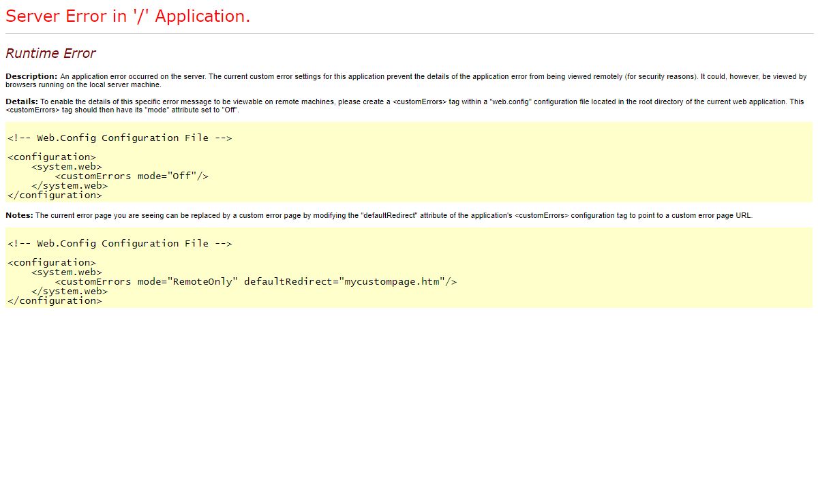The height and width of the screenshot is (504, 818).
Task: Click the first "<!-- Web.Config Configuration File -->" comment
Action: pyautogui.click(x=120, y=138)
